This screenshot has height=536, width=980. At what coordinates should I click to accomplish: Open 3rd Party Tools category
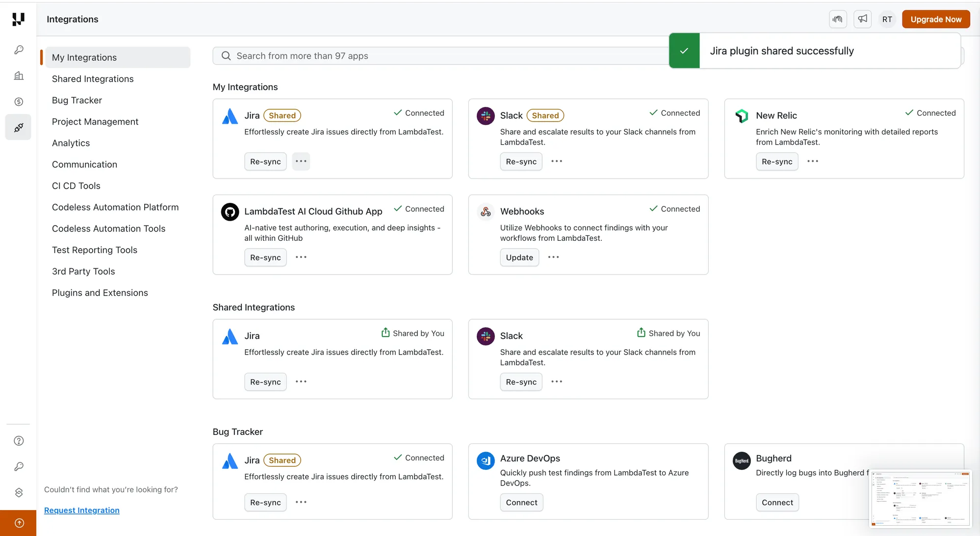click(x=83, y=272)
